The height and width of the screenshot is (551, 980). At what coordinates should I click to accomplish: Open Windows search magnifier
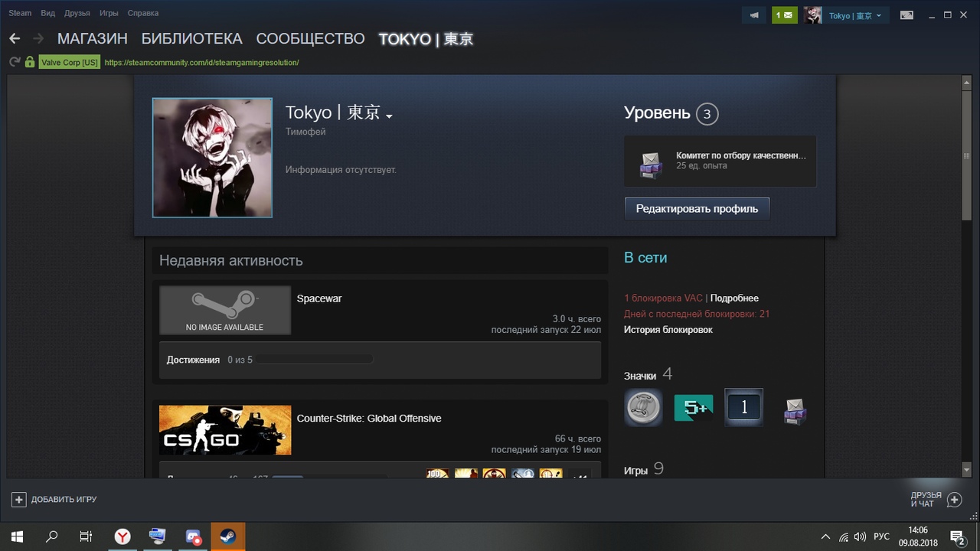(x=51, y=536)
